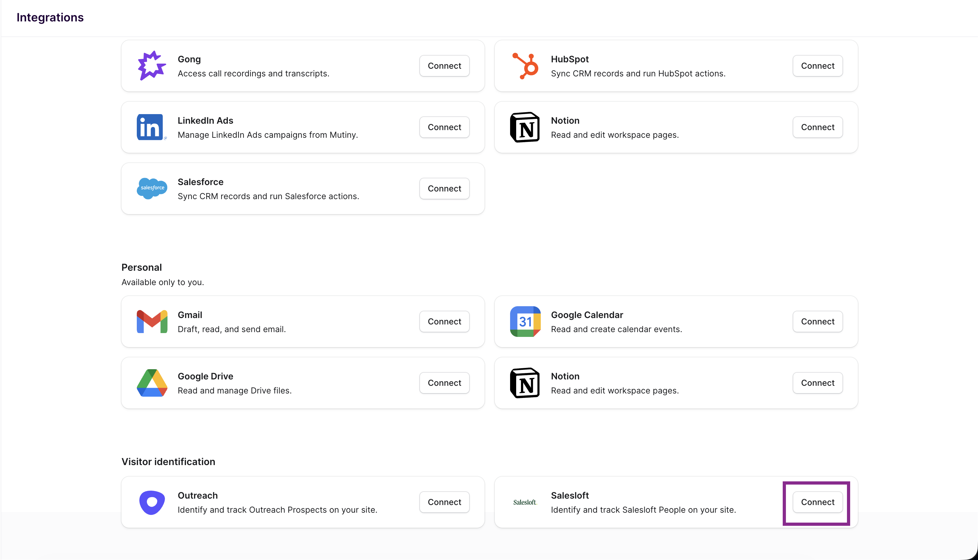Click the Salesloft logo
Image resolution: width=978 pixels, height=560 pixels.
click(x=525, y=502)
